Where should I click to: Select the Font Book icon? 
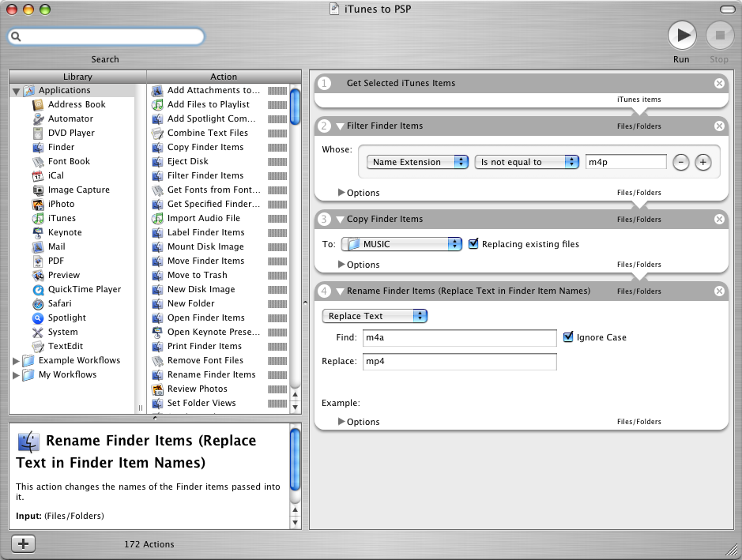tap(38, 161)
